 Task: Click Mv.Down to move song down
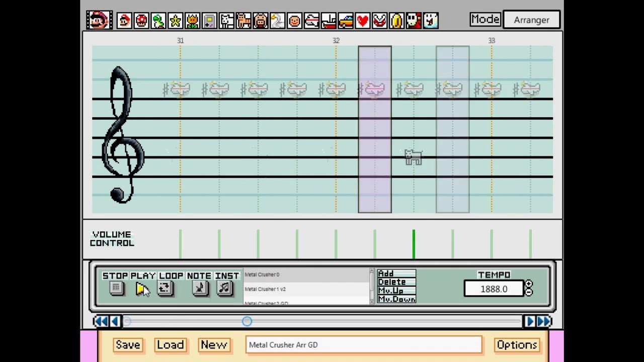click(396, 299)
